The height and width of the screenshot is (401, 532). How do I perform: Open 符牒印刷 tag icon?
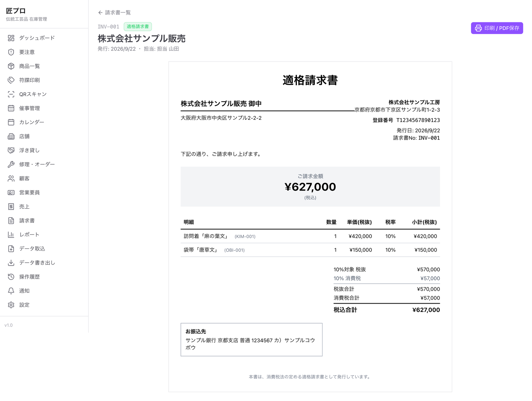pos(11,80)
